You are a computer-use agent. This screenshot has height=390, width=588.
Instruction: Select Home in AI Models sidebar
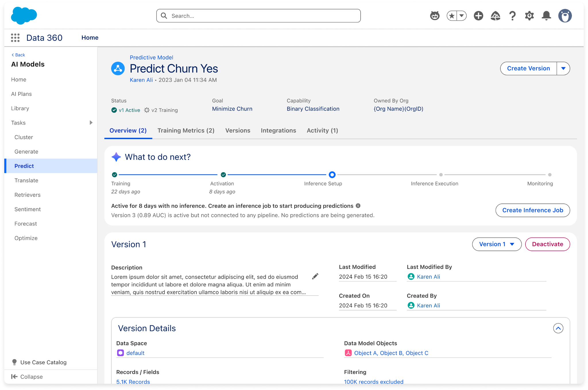click(x=51, y=79)
